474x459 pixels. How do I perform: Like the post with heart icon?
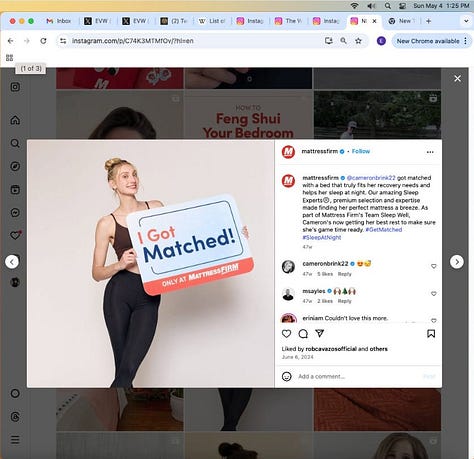click(286, 334)
